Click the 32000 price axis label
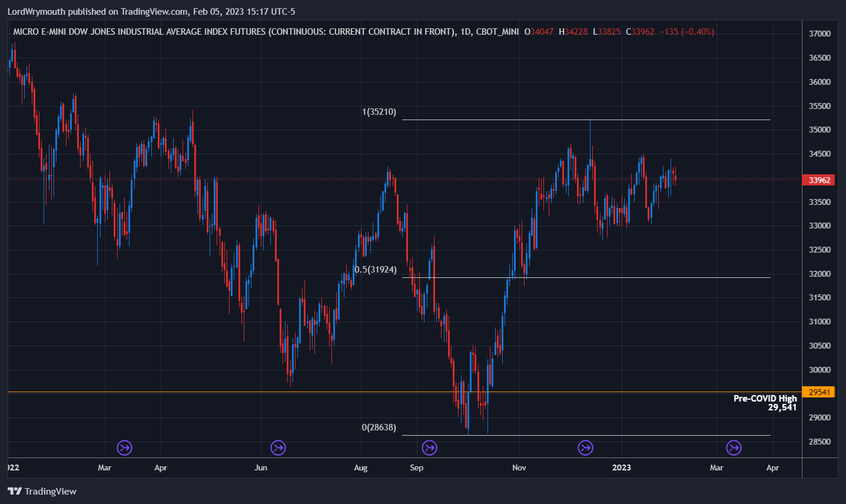 click(x=820, y=274)
